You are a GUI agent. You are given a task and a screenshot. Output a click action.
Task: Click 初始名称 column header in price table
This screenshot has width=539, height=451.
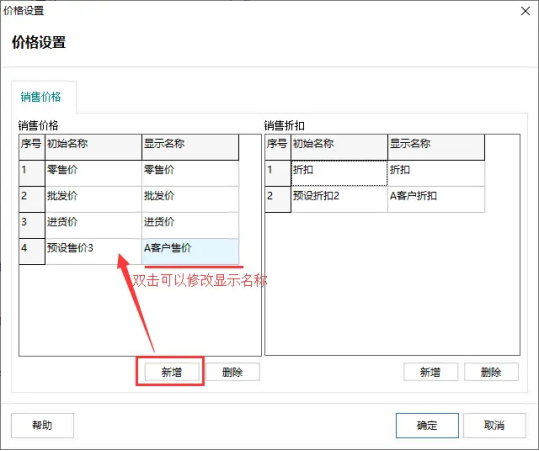click(x=93, y=147)
